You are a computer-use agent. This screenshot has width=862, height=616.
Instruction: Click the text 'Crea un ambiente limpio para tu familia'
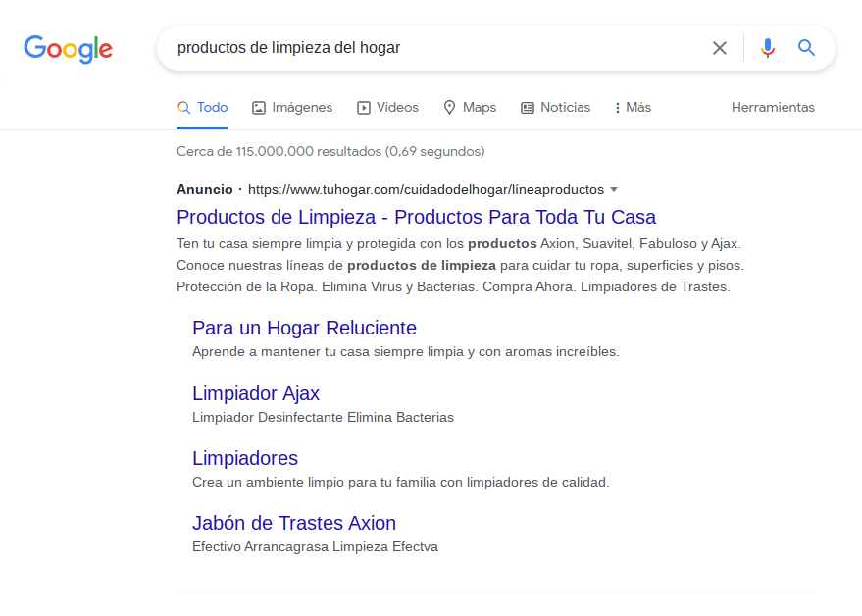(315, 482)
